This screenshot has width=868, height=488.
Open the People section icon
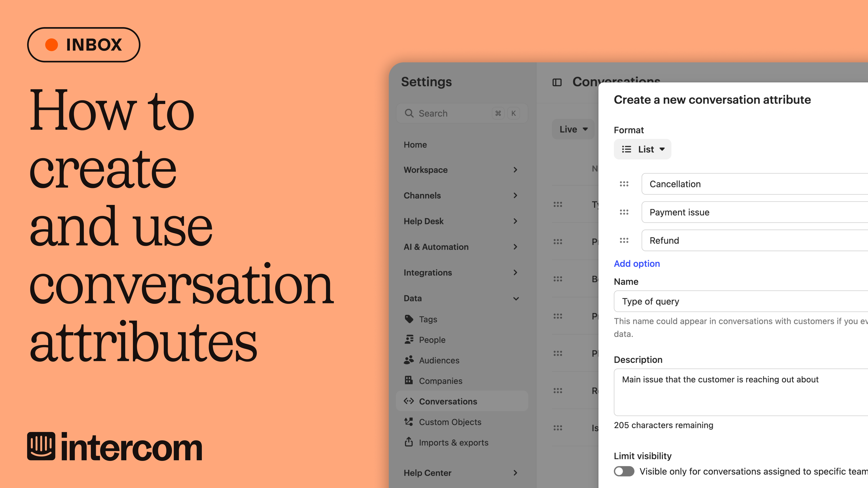tap(409, 340)
